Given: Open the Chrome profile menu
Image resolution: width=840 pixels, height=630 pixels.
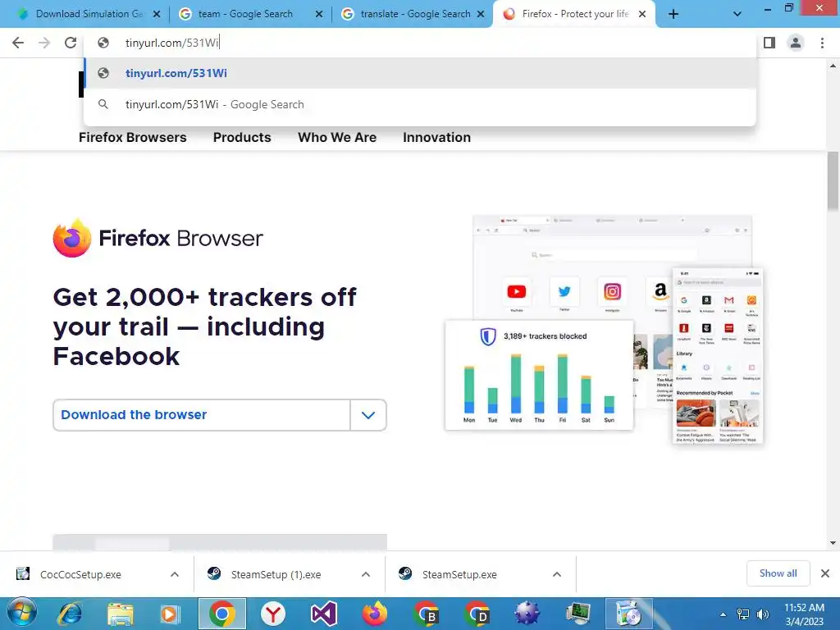Looking at the screenshot, I should 796,43.
